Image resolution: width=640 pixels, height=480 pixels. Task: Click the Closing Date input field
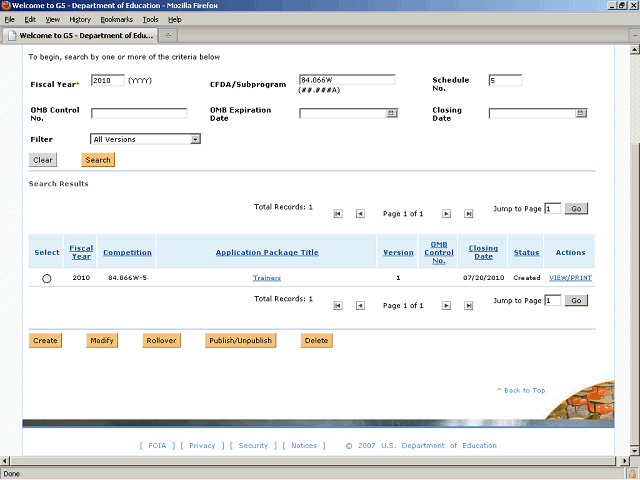click(x=533, y=113)
